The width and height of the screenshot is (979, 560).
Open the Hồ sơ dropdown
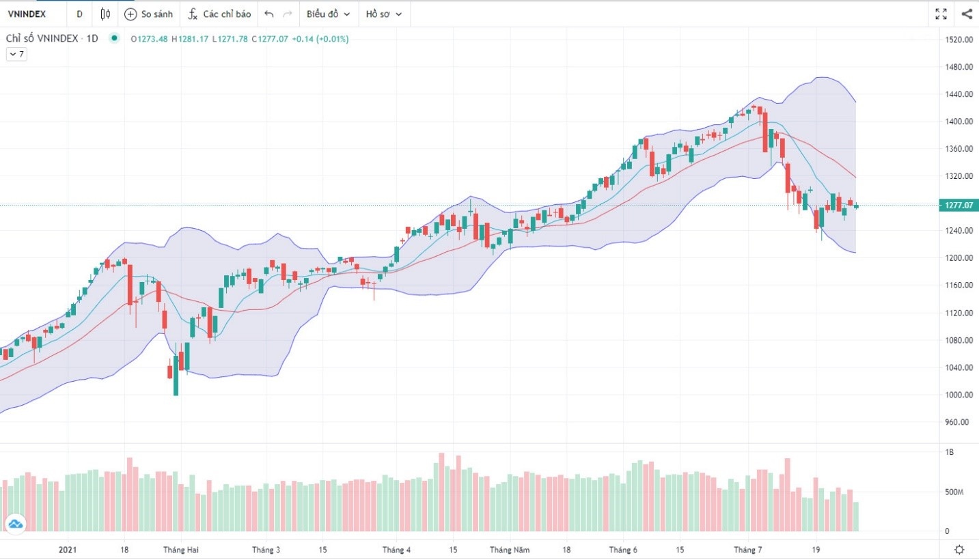384,14
